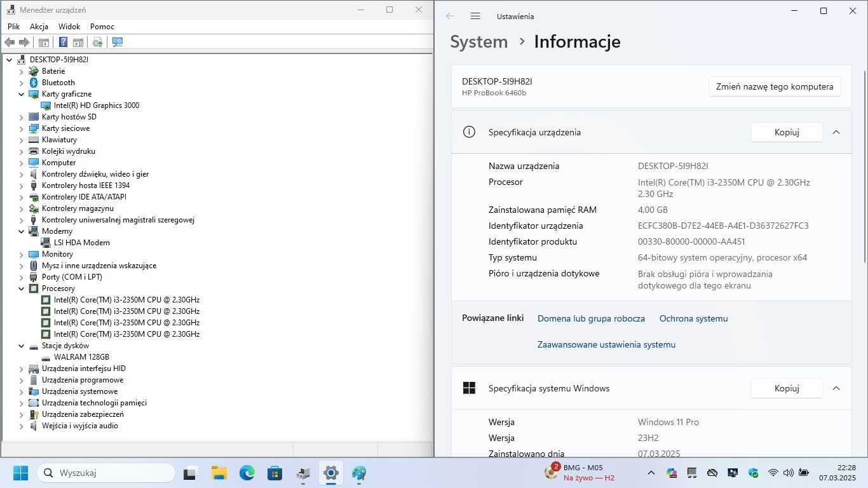Image resolution: width=868 pixels, height=488 pixels.
Task: Click the update device driver toolbar icon
Action: point(97,43)
